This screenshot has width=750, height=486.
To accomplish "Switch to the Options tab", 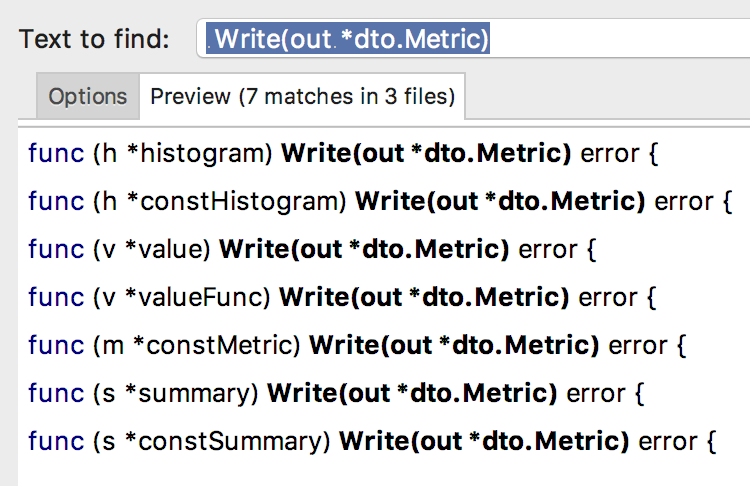I will pyautogui.click(x=88, y=96).
